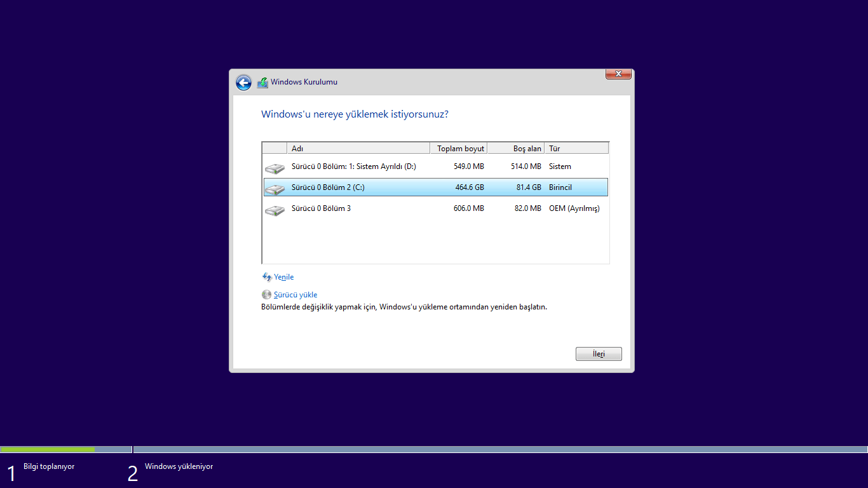
Task: Click the 82.0 MB free space value
Action: click(528, 208)
